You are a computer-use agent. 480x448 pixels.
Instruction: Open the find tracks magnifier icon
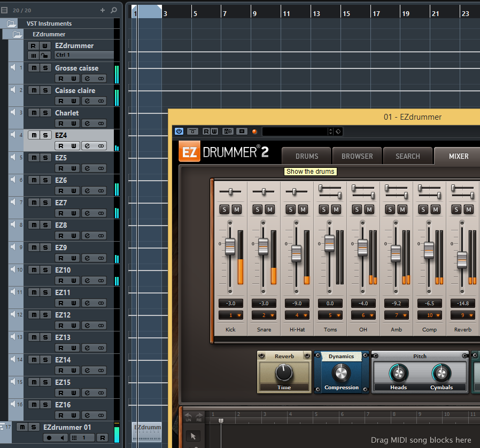pyautogui.click(x=113, y=10)
